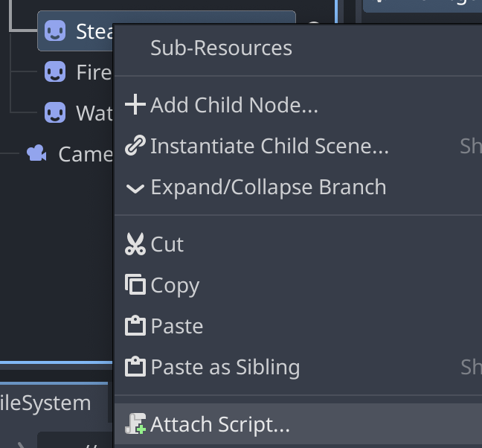
Task: Select 'Add Child Node...' menu label
Action: click(x=234, y=105)
